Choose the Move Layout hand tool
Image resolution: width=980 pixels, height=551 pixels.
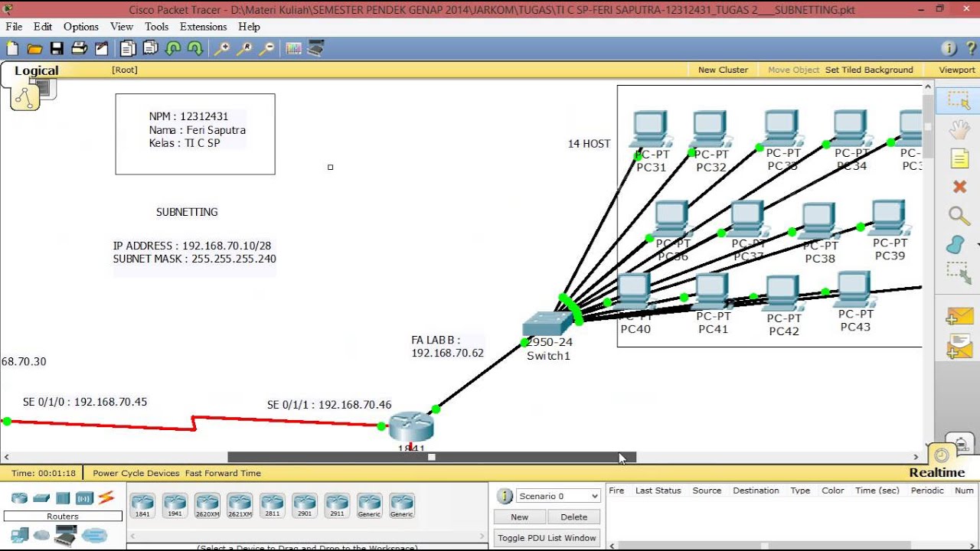pyautogui.click(x=959, y=129)
